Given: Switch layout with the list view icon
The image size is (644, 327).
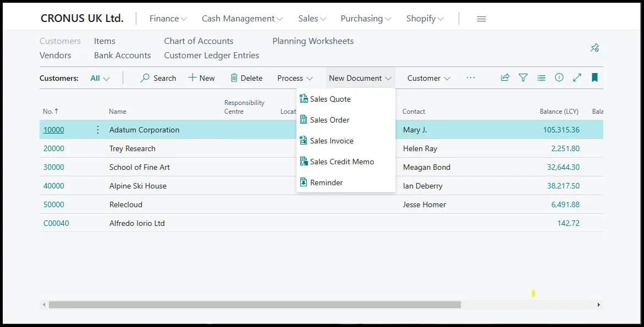Looking at the screenshot, I should tap(541, 77).
